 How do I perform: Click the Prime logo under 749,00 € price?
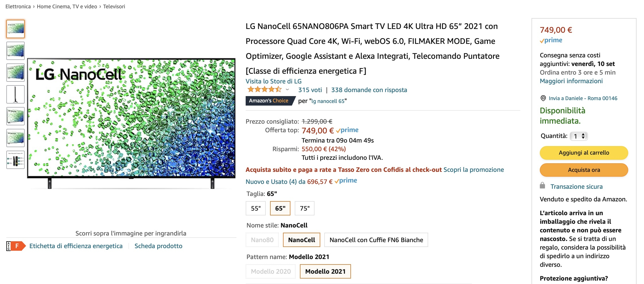coord(551,40)
